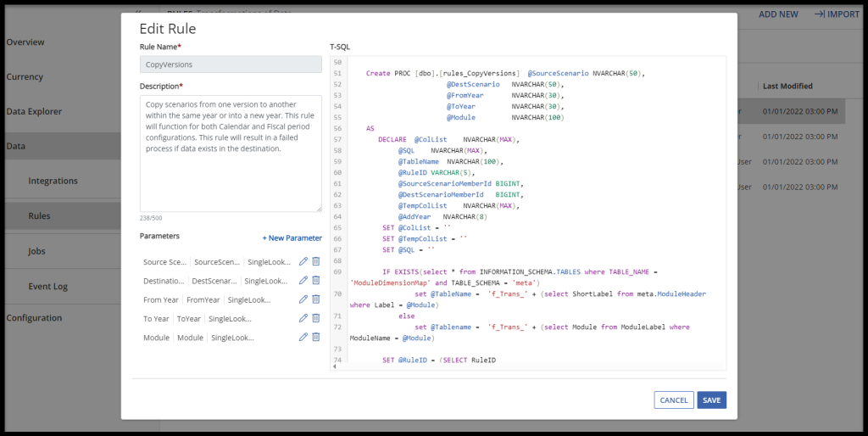Open the Event Log section
This screenshot has height=436, width=868.
tap(47, 287)
